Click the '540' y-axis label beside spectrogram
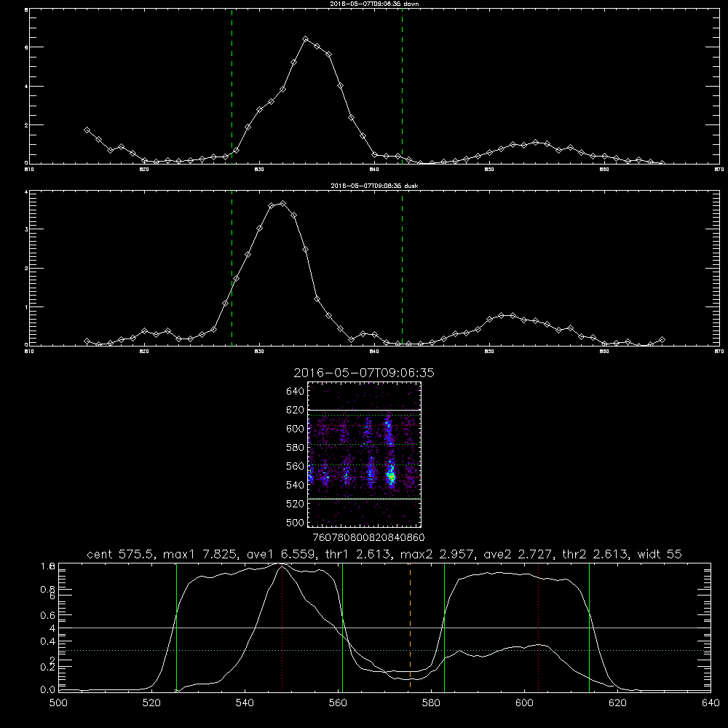728x728 pixels. pos(296,485)
